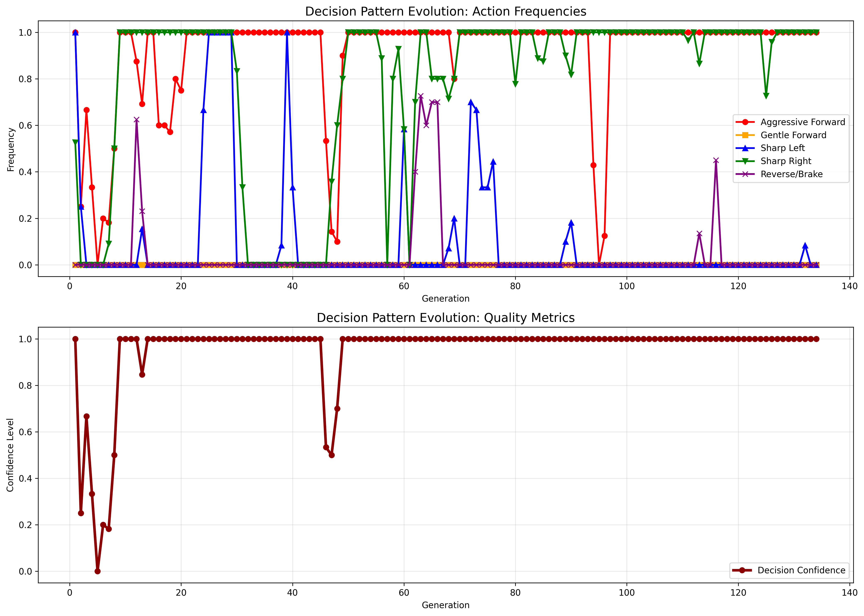
Task: Click x-tick '120' in Quality Metrics plot
Action: (738, 593)
